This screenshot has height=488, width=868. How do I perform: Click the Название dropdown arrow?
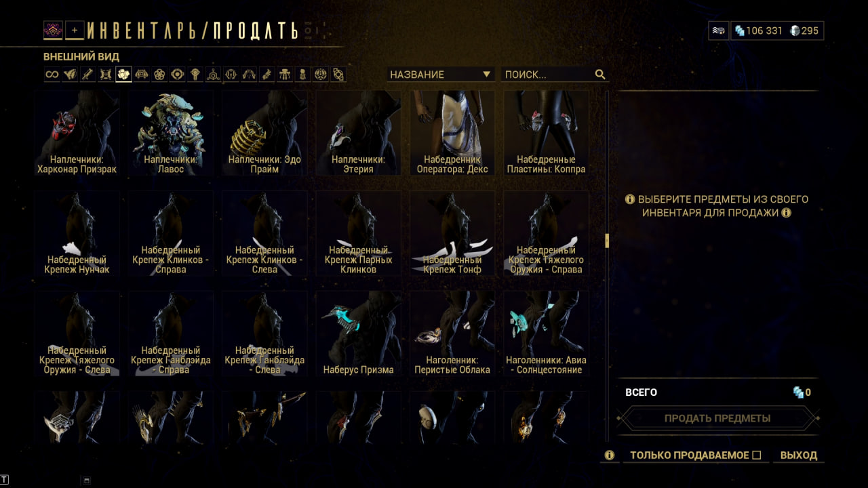pyautogui.click(x=486, y=75)
